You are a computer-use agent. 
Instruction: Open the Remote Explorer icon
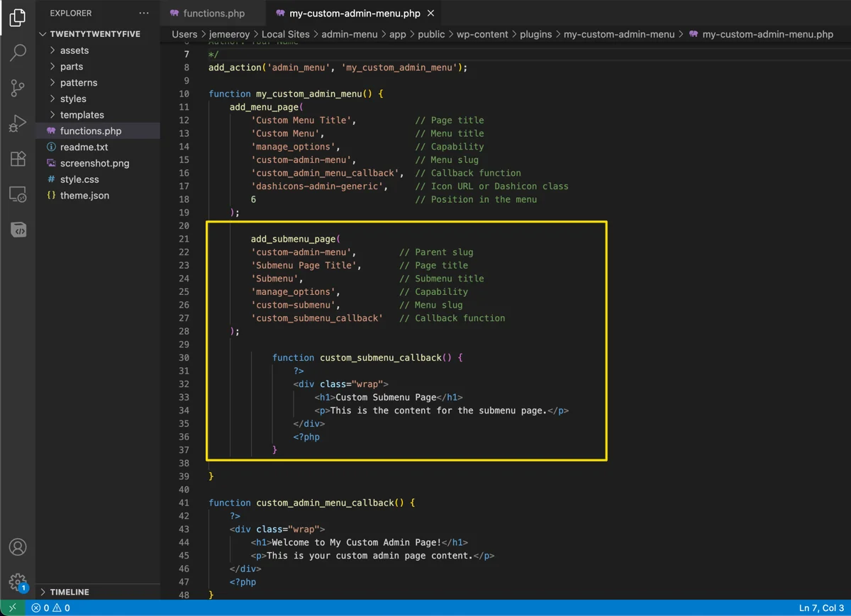pyautogui.click(x=18, y=194)
